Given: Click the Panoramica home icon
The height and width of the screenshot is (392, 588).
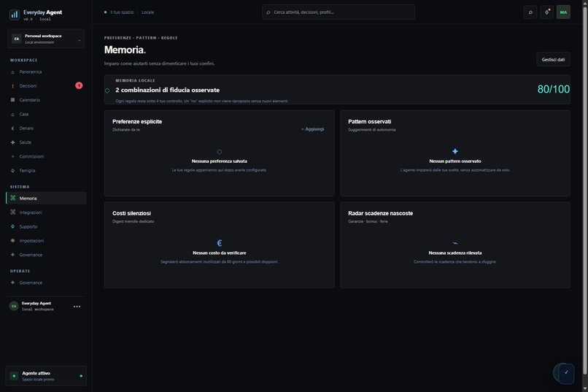Looking at the screenshot, I should pyautogui.click(x=12, y=72).
